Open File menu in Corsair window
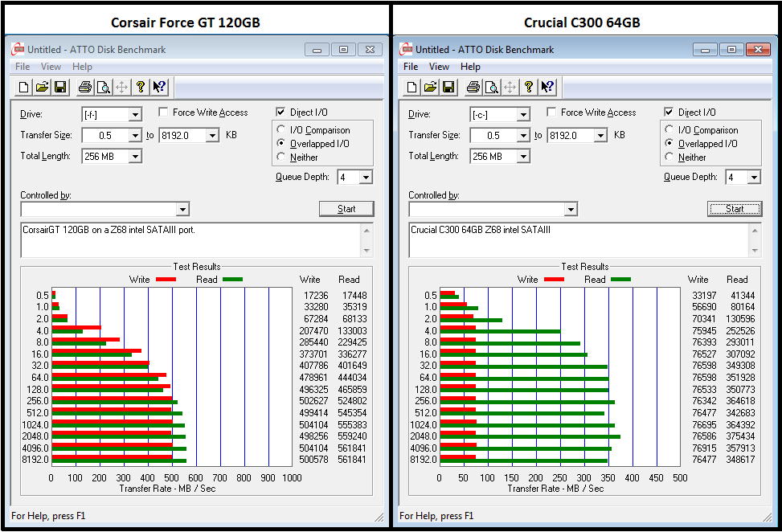 pyautogui.click(x=23, y=67)
